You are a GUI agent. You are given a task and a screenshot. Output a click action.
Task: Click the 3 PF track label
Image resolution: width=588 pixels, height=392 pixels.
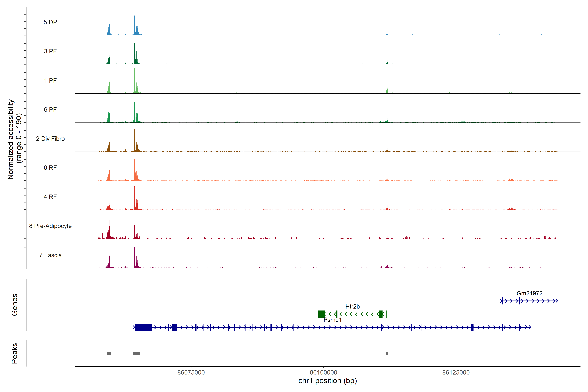50,51
